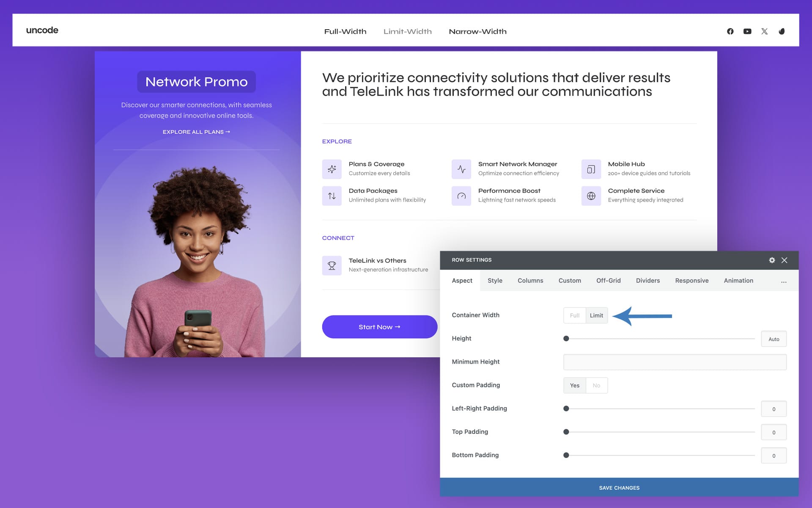Viewport: 812px width, 508px height.
Task: Set Container Width to Limit
Action: pyautogui.click(x=596, y=315)
